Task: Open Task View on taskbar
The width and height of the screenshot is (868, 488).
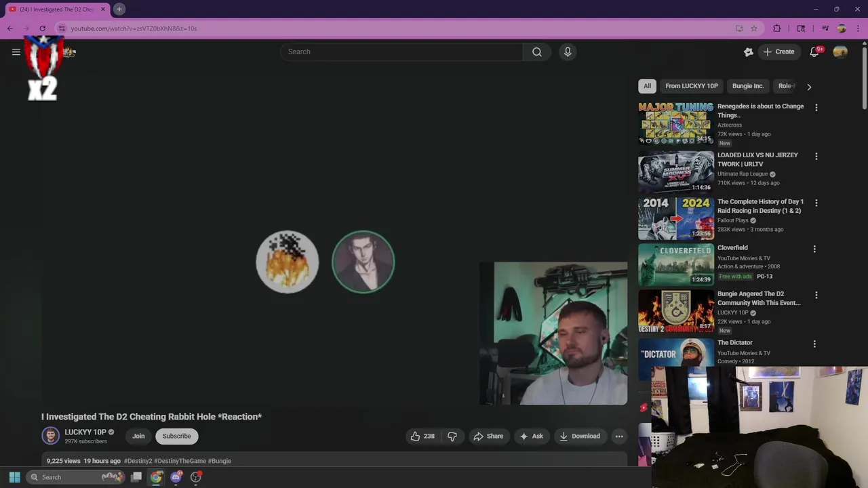Action: pyautogui.click(x=136, y=477)
